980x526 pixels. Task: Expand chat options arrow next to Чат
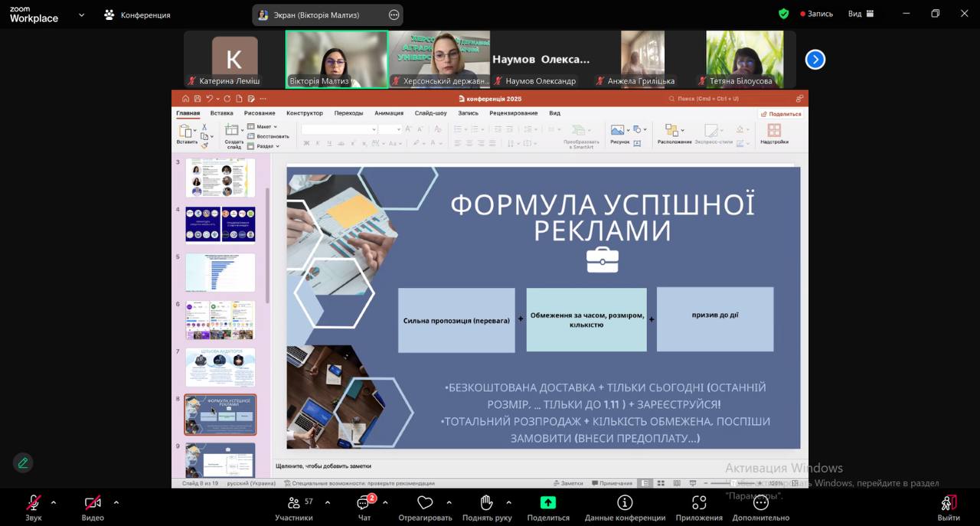coord(385,502)
